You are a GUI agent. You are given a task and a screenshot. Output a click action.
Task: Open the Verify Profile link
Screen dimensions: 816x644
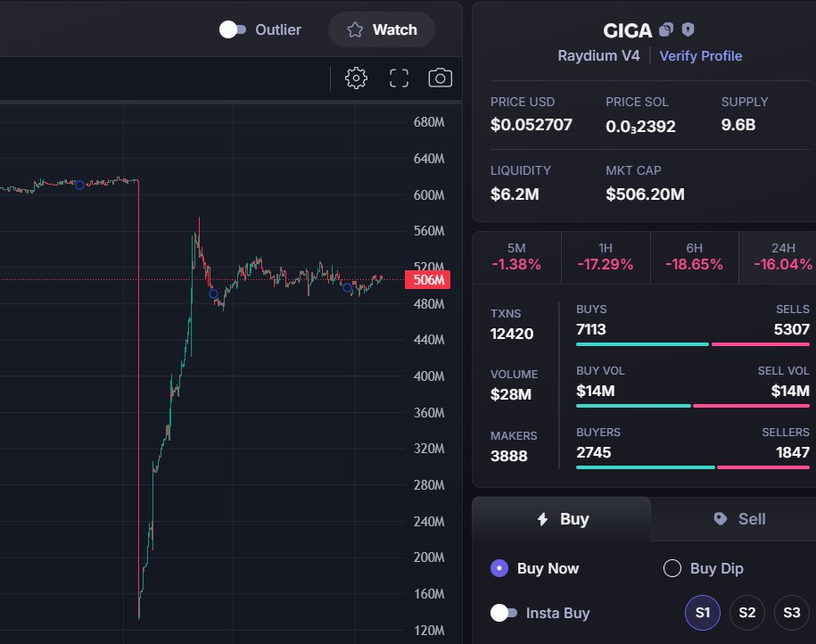click(x=700, y=55)
